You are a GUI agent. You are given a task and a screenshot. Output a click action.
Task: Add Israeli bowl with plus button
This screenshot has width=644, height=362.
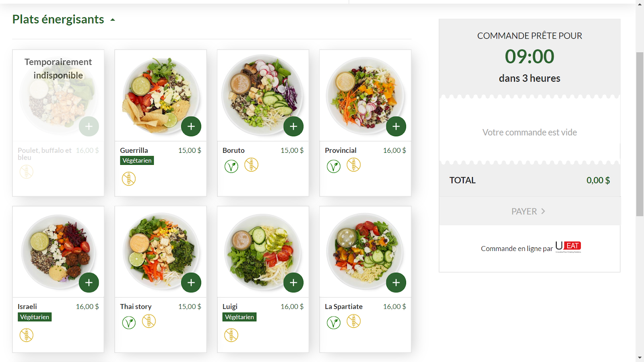pos(89,282)
